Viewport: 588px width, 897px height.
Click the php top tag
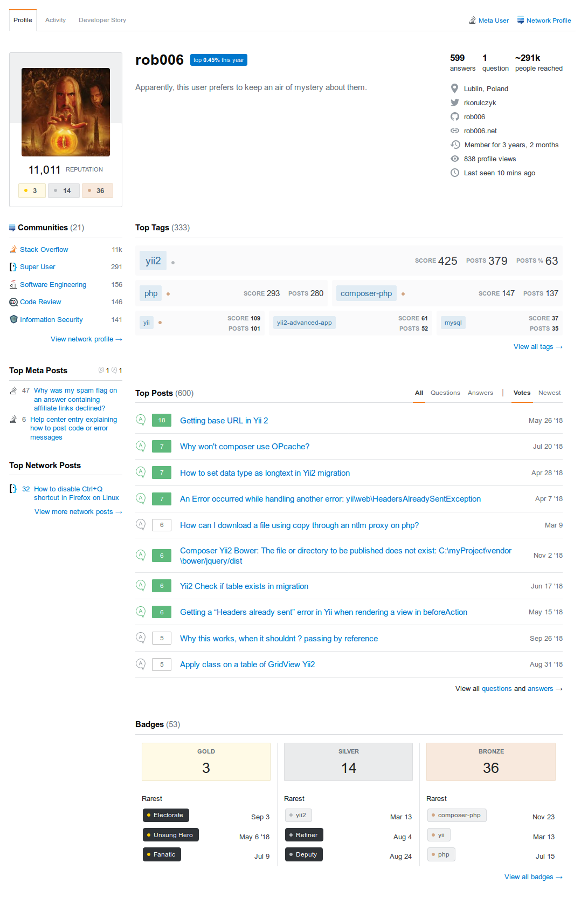coord(151,293)
